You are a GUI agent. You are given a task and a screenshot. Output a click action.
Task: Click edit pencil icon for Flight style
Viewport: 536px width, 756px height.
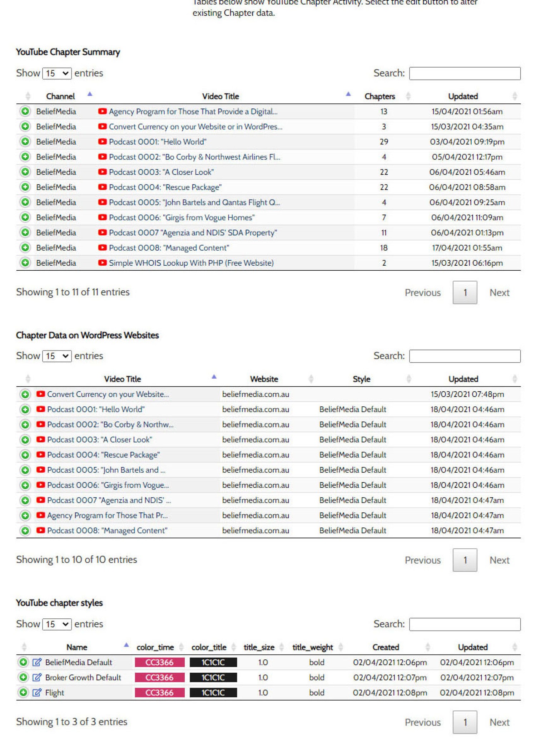pos(37,693)
